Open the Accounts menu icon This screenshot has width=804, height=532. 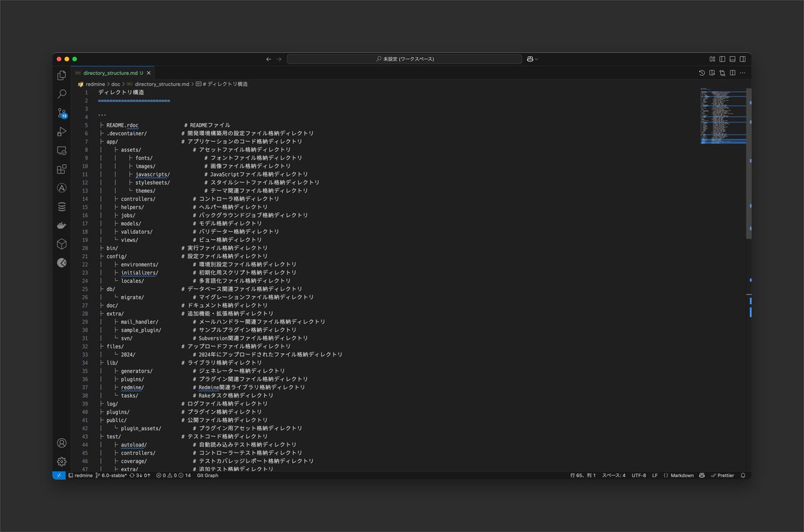click(x=62, y=443)
